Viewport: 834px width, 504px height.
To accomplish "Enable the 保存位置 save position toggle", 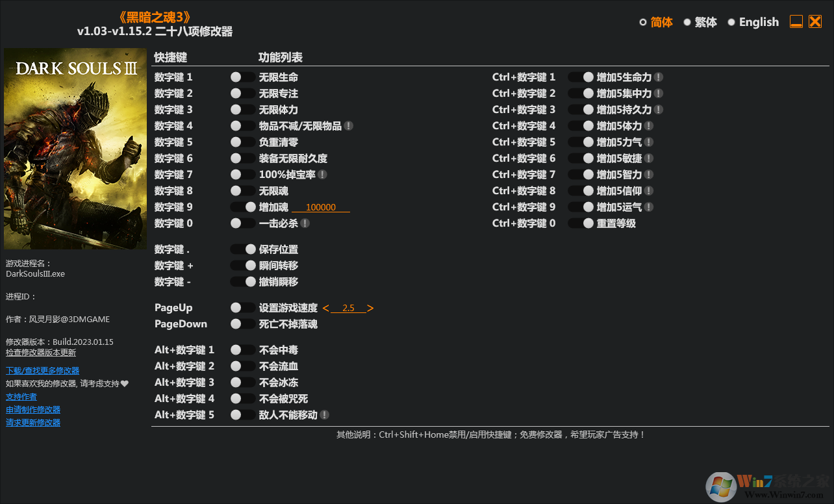I will pyautogui.click(x=242, y=249).
